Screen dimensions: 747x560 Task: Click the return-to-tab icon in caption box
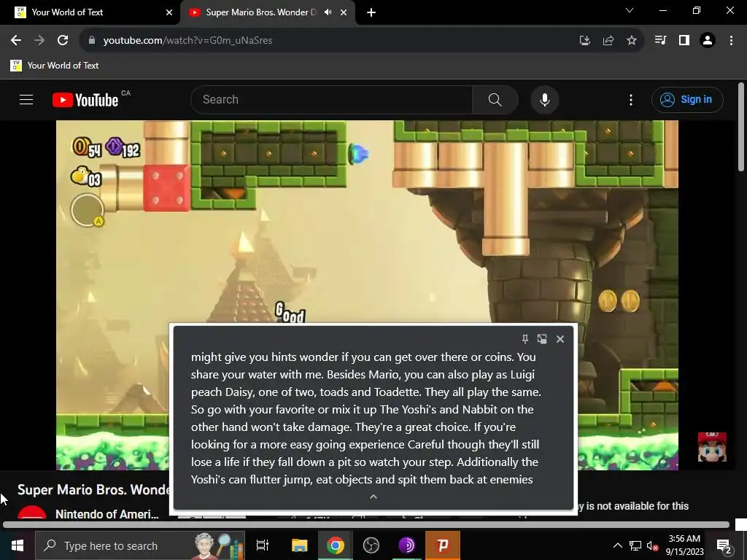click(x=542, y=338)
